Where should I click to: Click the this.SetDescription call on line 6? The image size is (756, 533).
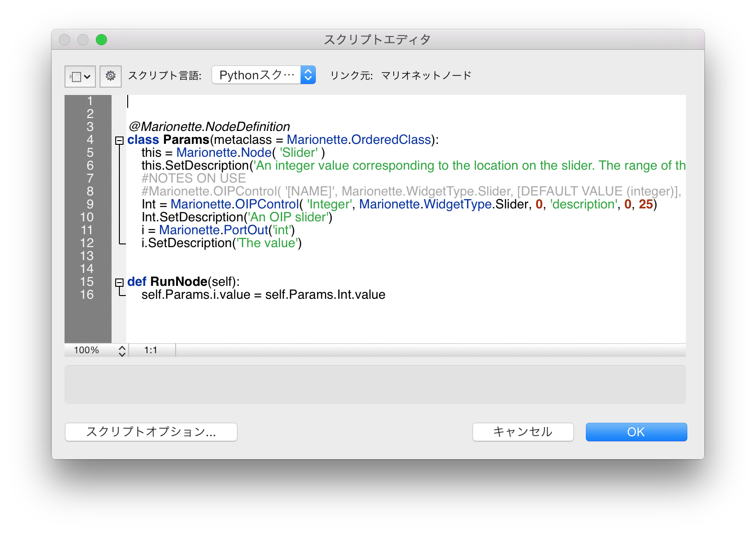click(195, 166)
